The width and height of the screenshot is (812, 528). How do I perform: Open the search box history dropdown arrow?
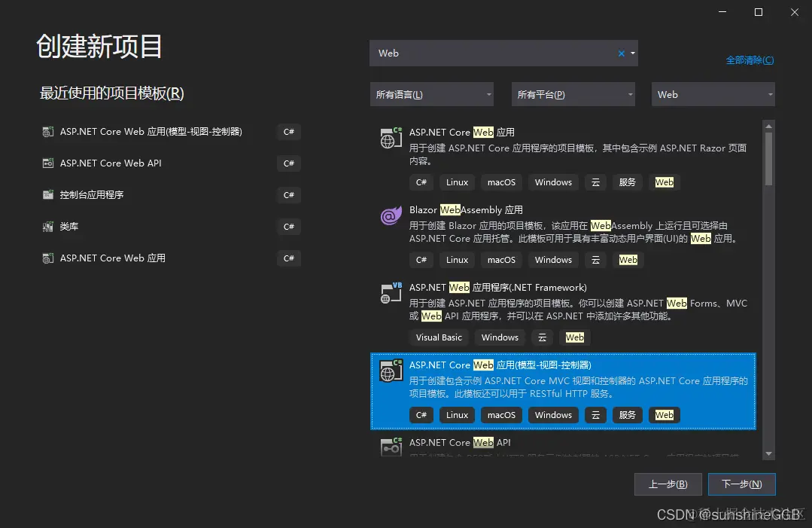632,53
